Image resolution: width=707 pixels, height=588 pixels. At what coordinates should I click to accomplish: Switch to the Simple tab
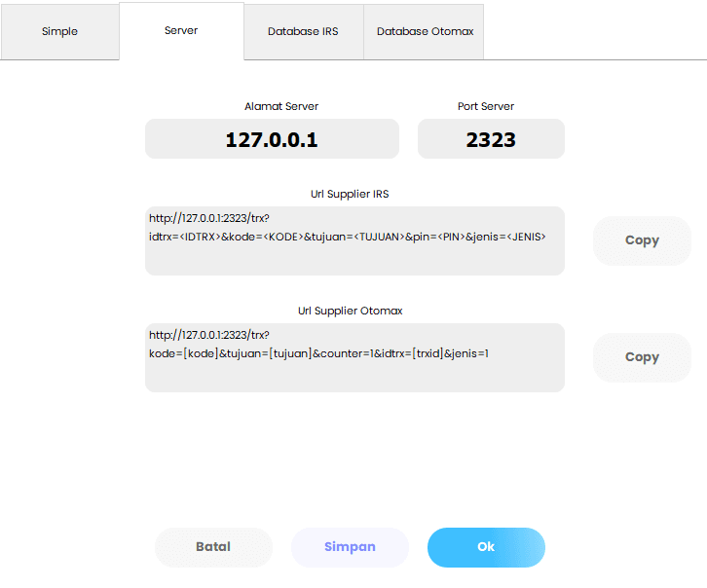(x=59, y=31)
